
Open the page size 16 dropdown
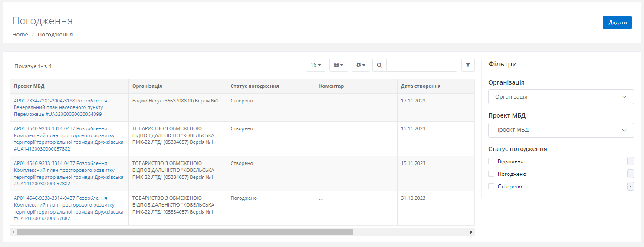pyautogui.click(x=315, y=65)
